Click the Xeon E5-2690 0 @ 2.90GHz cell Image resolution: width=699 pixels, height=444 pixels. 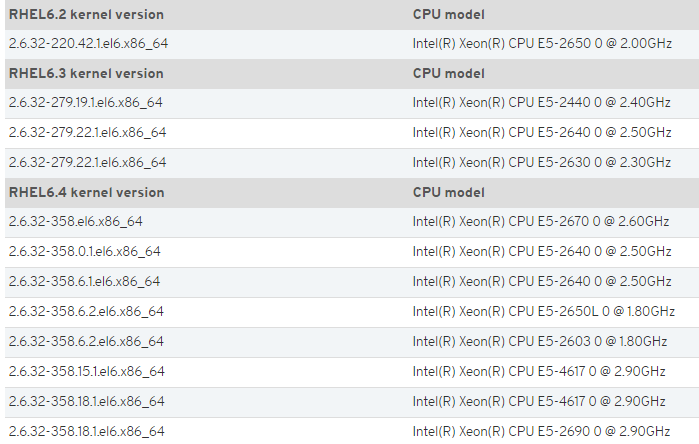[541, 432]
